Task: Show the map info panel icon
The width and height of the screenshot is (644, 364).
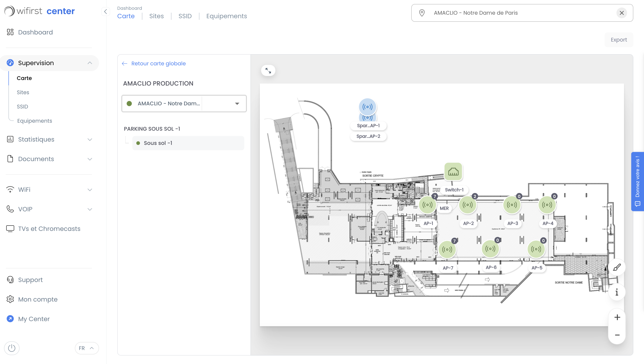Action: [616, 292]
